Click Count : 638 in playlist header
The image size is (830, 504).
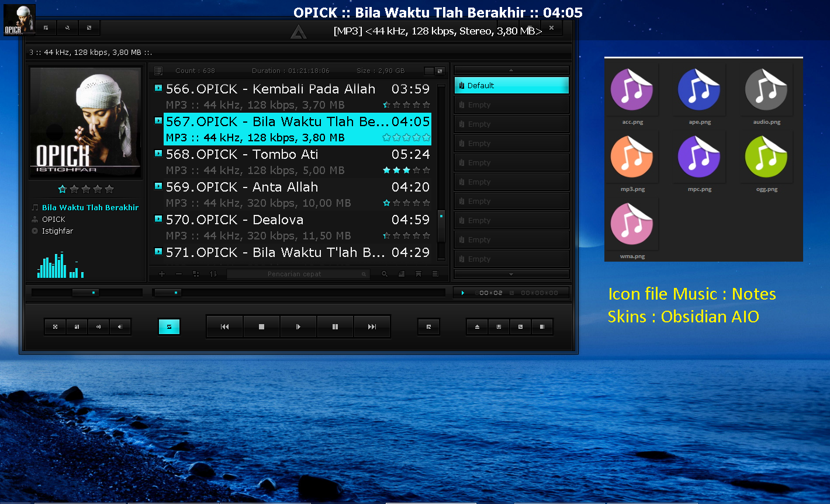point(195,71)
